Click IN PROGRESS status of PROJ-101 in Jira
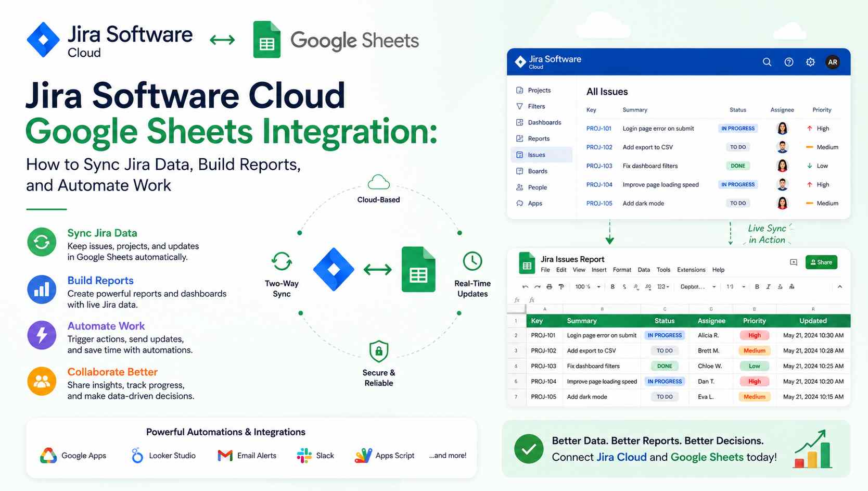Image resolution: width=868 pixels, height=491 pixels. coord(738,129)
